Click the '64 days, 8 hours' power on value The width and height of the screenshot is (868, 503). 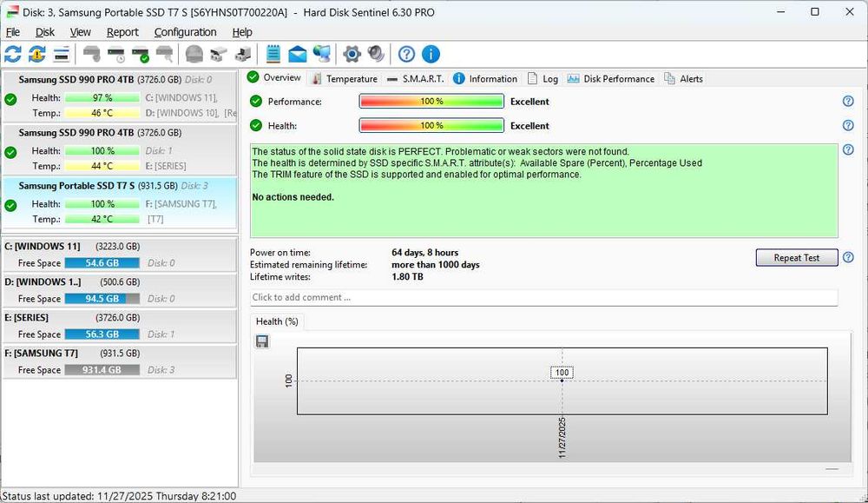pos(424,253)
